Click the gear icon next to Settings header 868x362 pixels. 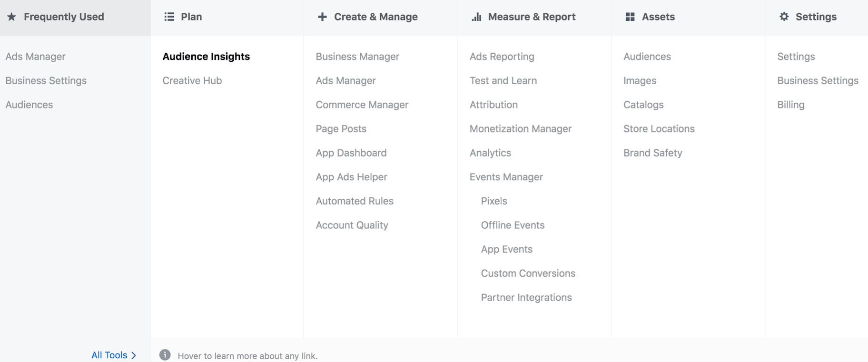[x=784, y=17]
